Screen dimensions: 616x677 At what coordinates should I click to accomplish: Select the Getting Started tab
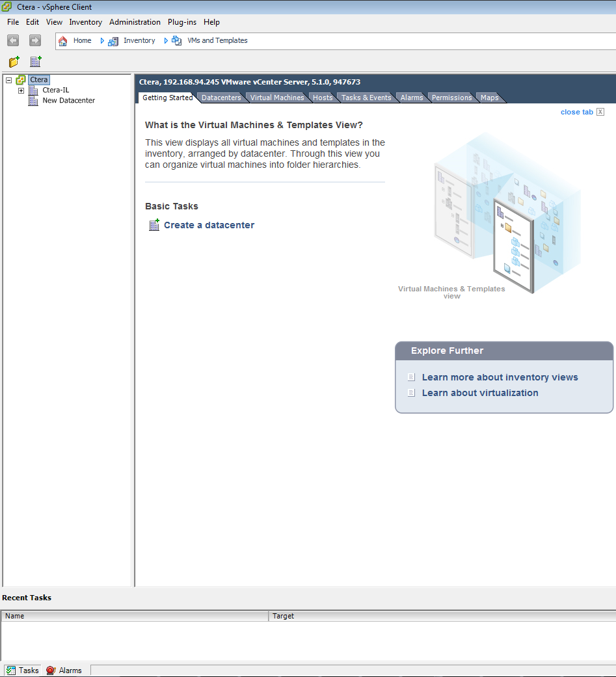168,98
